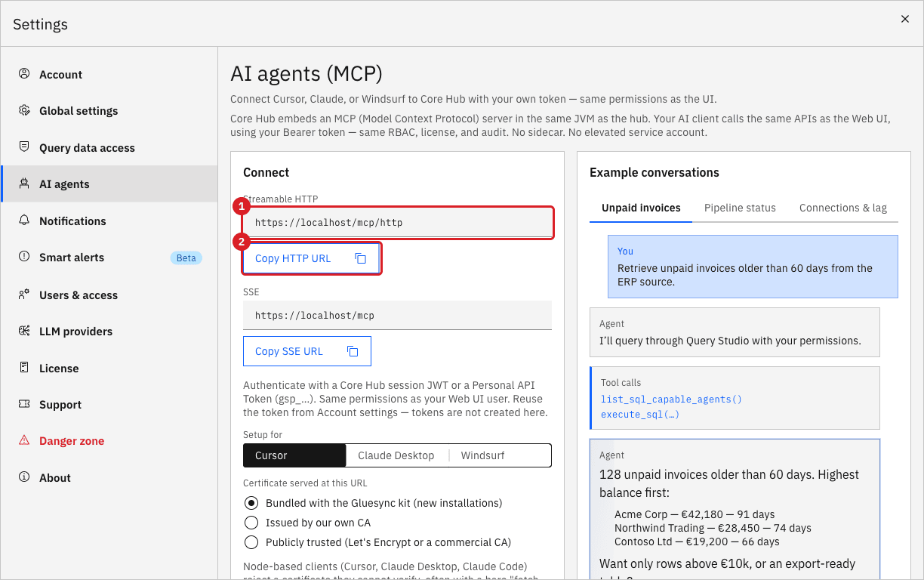The width and height of the screenshot is (924, 580).
Task: Open the Support section
Action: [109, 404]
